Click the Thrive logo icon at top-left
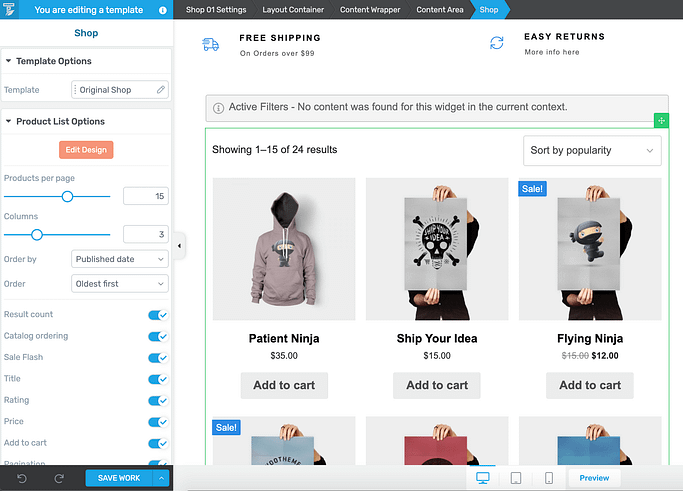The width and height of the screenshot is (683, 491). coord(9,9)
